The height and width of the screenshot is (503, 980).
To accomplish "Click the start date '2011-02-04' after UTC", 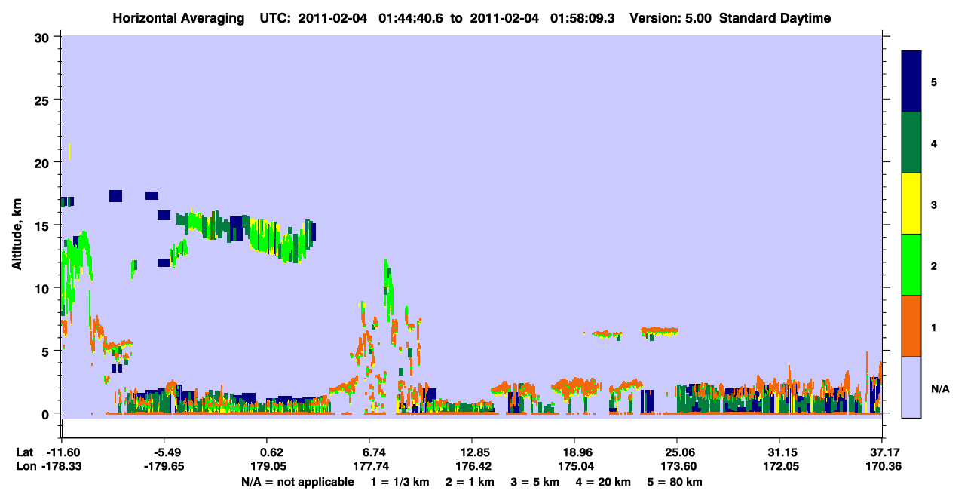I will pos(332,18).
